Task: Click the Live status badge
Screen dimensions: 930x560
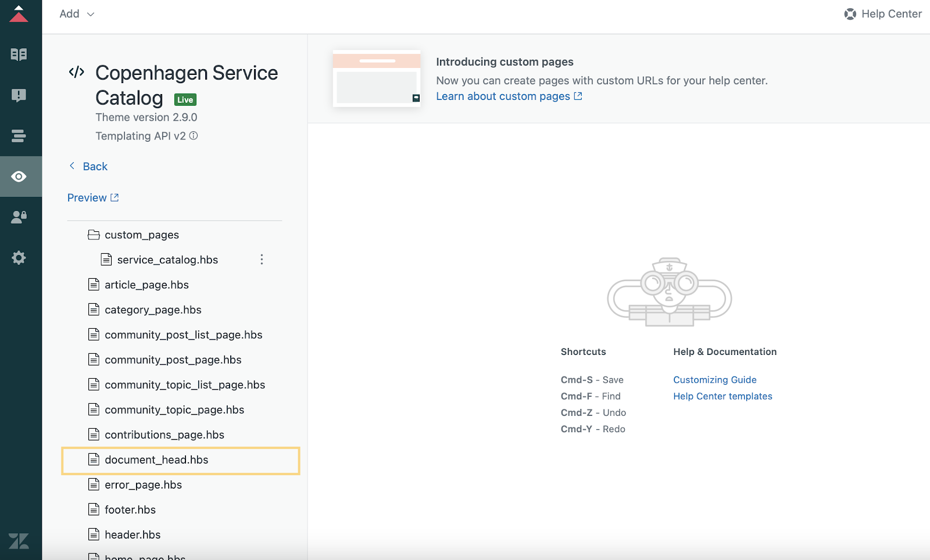Action: click(x=185, y=99)
